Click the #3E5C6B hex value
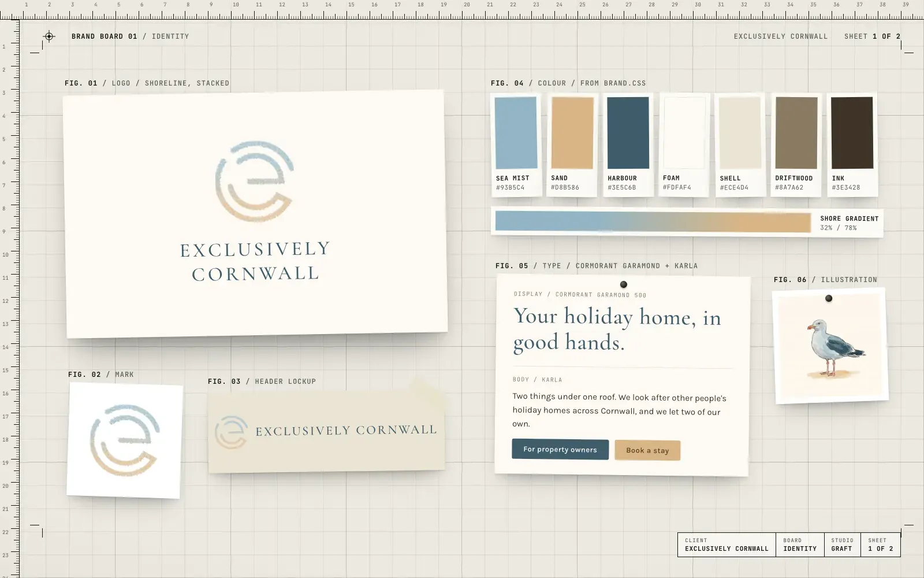Image resolution: width=924 pixels, height=578 pixels. 622,188
